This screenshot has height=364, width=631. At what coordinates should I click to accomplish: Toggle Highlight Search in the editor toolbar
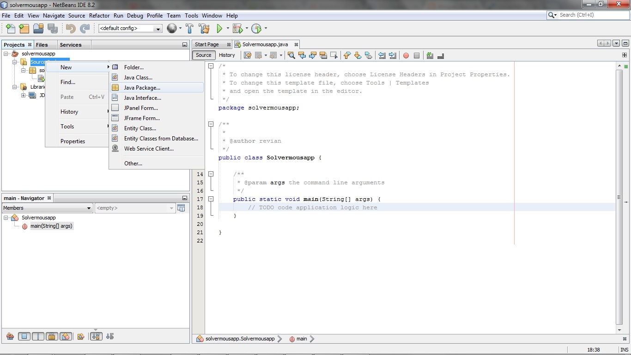[x=430, y=55]
